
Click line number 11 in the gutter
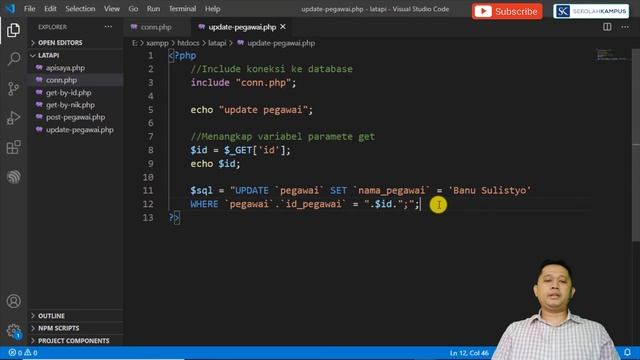[148, 191]
